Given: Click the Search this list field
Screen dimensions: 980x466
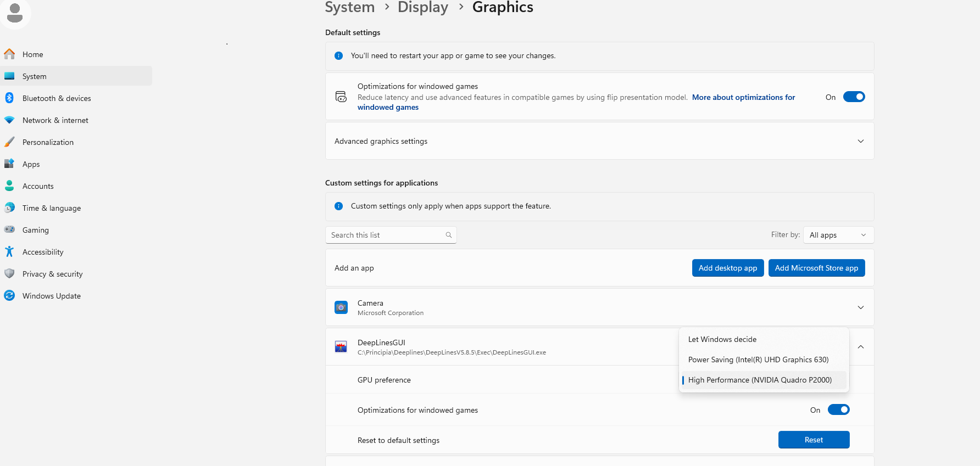Looking at the screenshot, I should pyautogui.click(x=385, y=235).
